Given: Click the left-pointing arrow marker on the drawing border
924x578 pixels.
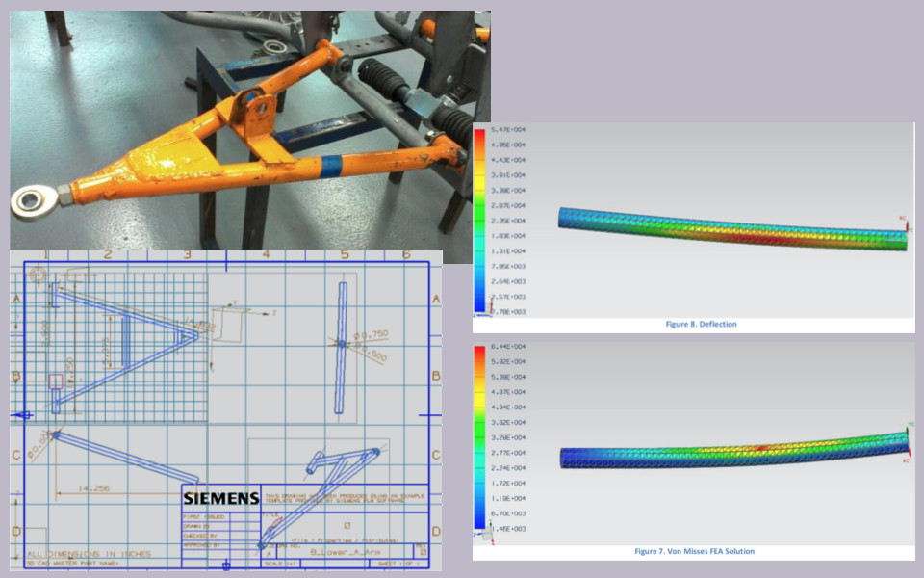Looking at the screenshot, I should (x=22, y=415).
